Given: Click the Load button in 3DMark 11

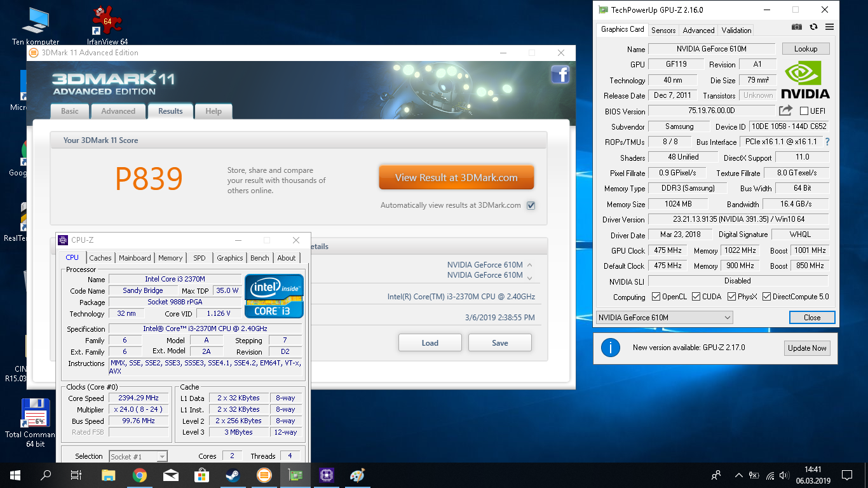Looking at the screenshot, I should click(x=430, y=342).
